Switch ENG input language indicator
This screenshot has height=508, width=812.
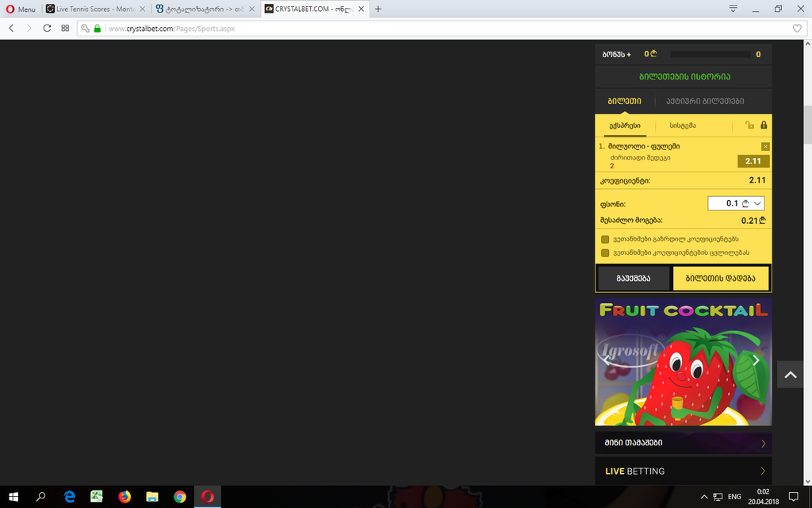(x=734, y=497)
